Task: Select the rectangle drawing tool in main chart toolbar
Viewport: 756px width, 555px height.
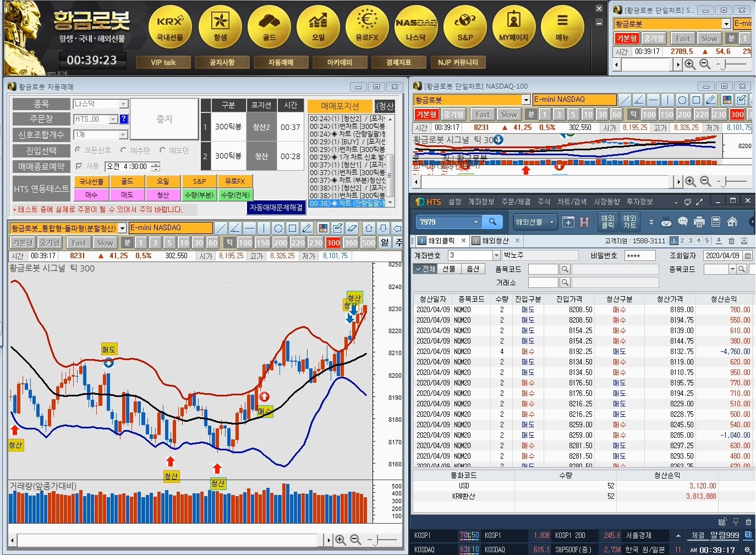Action: [293, 228]
